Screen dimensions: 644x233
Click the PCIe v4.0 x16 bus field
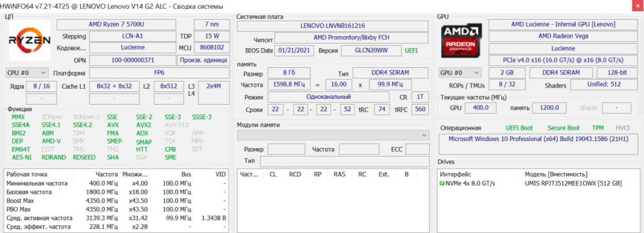[563, 60]
